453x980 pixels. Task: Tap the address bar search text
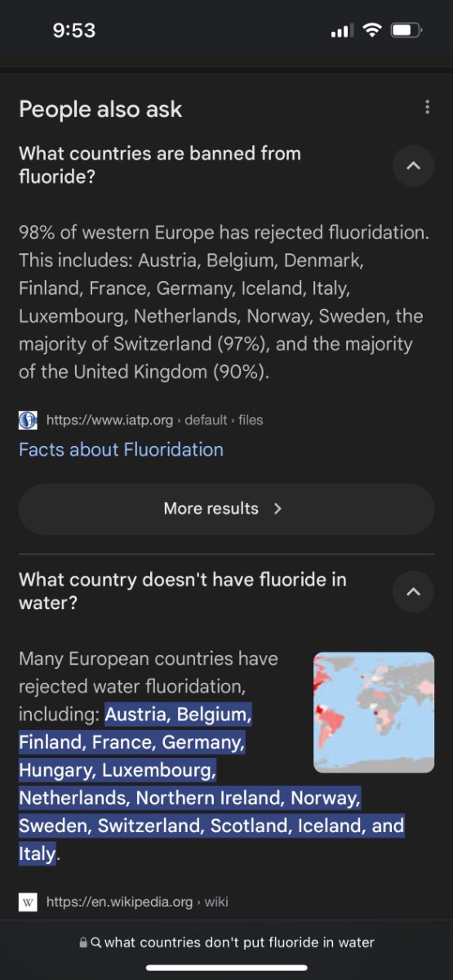coord(239,942)
